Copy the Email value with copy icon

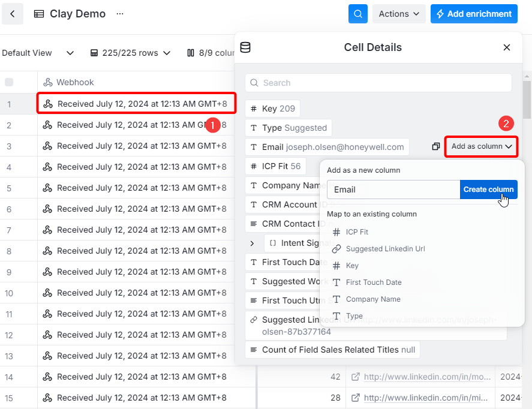[x=436, y=146]
